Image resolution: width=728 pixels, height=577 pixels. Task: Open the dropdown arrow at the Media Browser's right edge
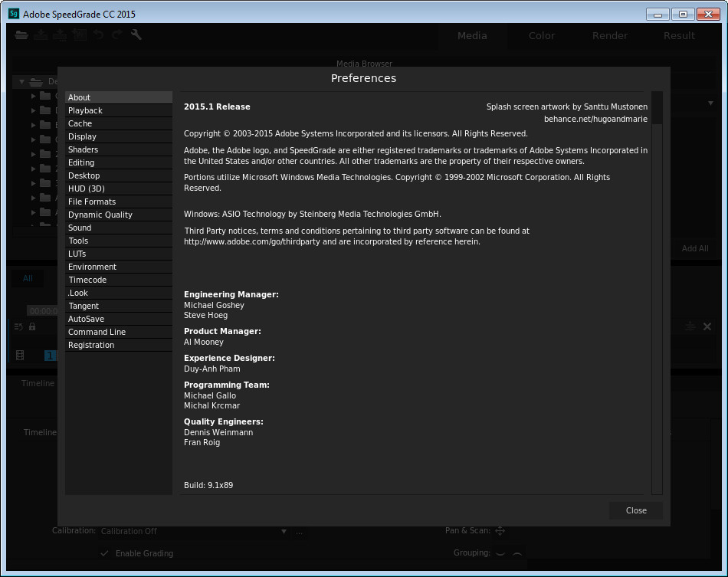[x=710, y=103]
